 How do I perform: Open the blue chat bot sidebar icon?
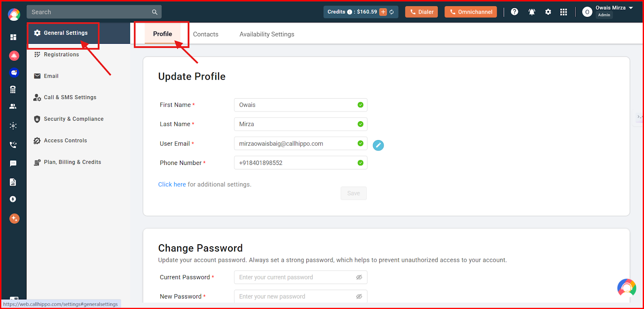[14, 72]
